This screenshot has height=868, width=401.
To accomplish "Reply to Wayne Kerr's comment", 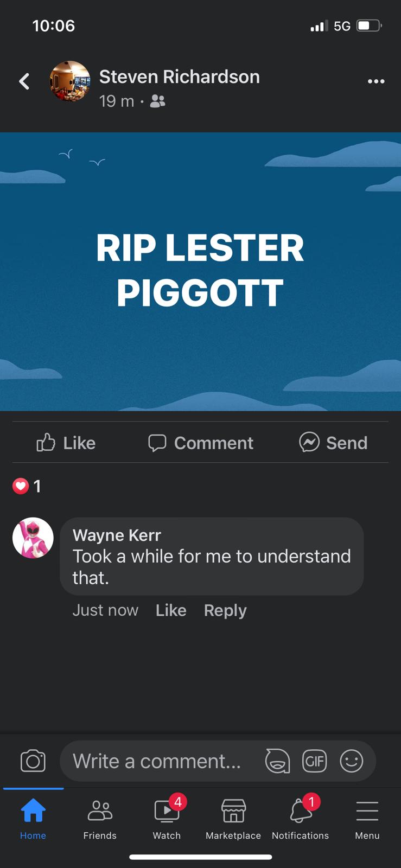I will (225, 610).
